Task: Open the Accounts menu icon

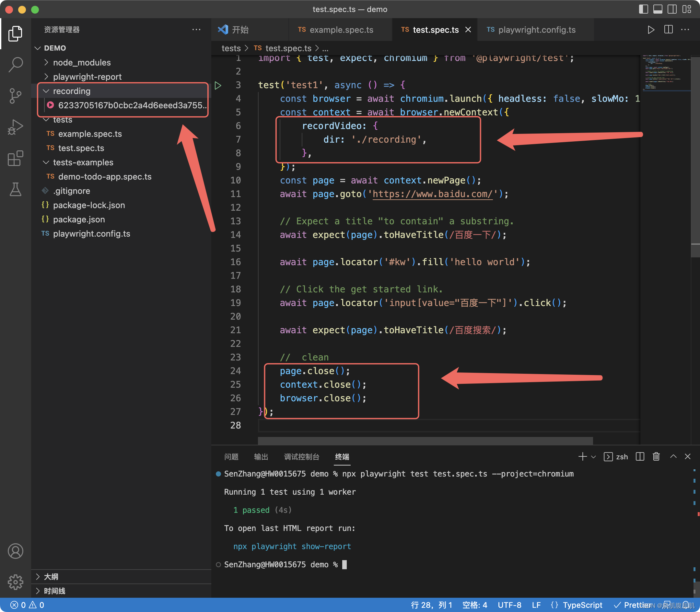Action: [15, 551]
